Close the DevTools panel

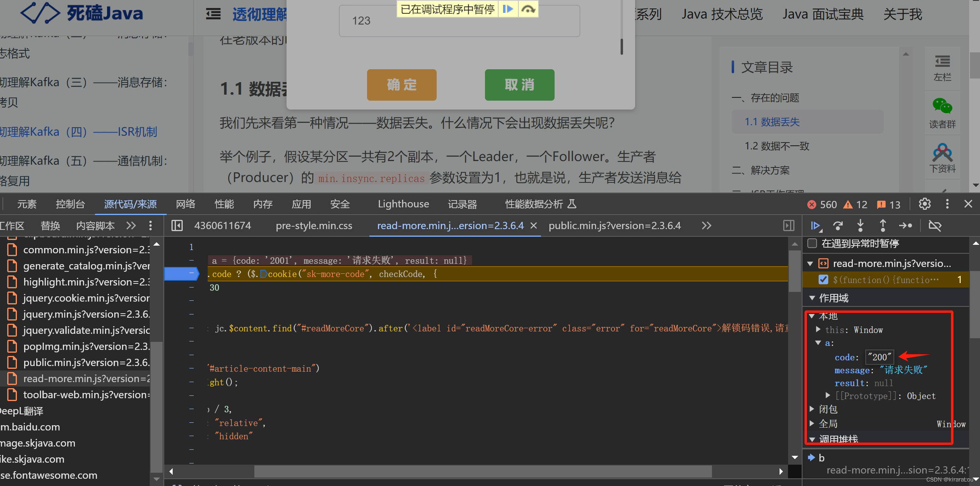pyautogui.click(x=968, y=204)
